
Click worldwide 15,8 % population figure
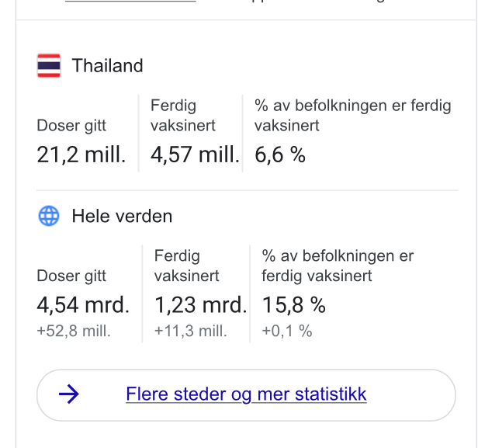(294, 305)
